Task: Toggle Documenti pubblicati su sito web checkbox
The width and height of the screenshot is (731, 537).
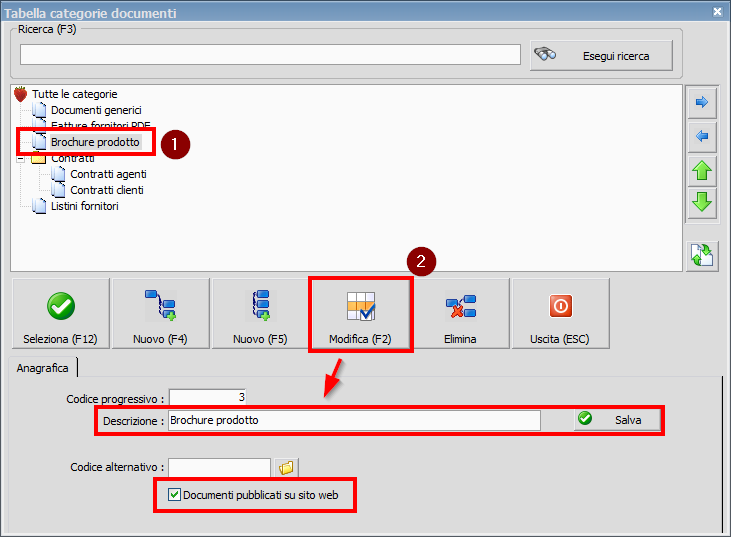Action: tap(175, 494)
